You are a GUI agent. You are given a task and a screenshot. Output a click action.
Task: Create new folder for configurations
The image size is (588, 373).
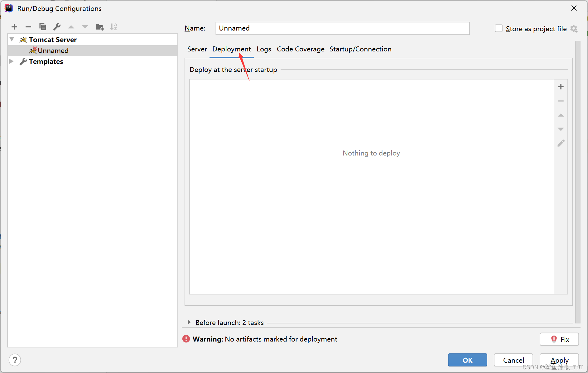[x=100, y=27]
